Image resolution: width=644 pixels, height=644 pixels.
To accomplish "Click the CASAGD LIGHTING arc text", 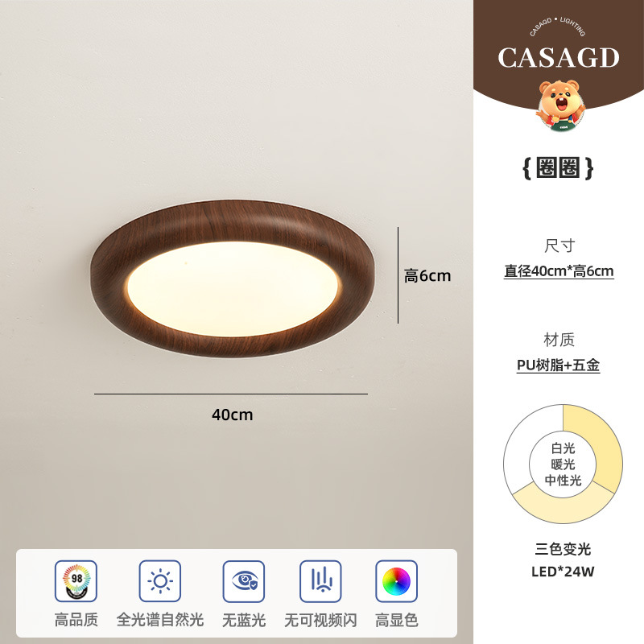I will pyautogui.click(x=557, y=26).
